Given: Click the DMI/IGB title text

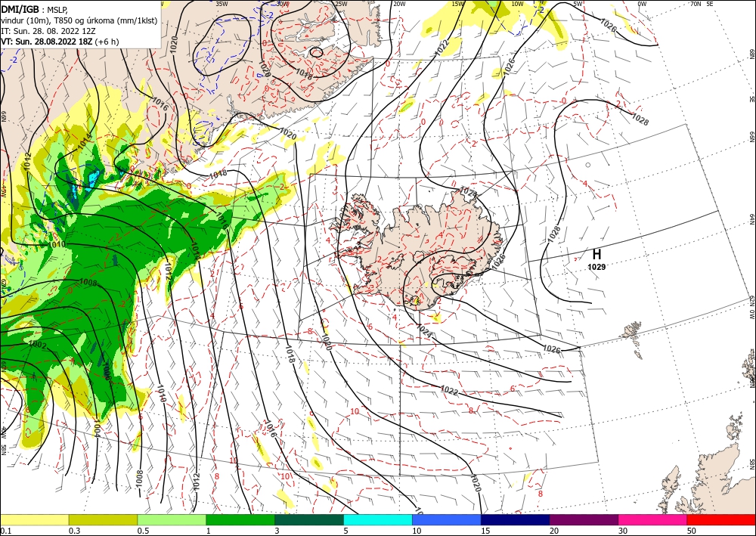Looking at the screenshot, I should point(20,8).
